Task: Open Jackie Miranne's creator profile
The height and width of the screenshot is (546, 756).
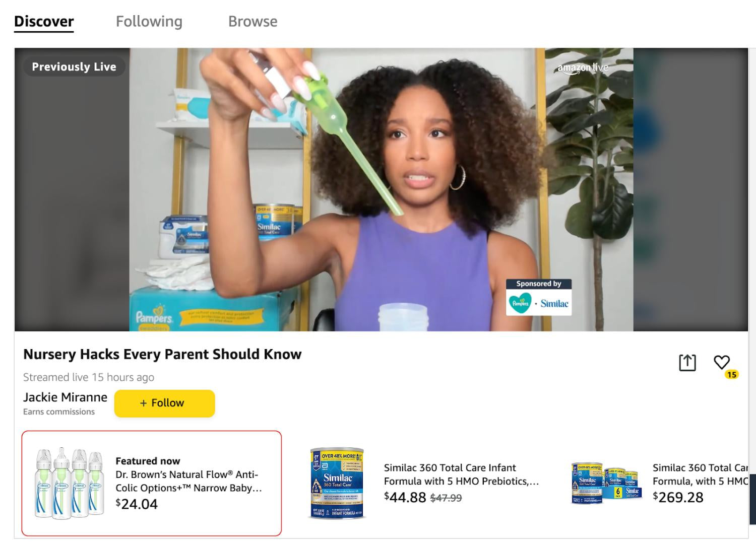Action: tap(65, 397)
